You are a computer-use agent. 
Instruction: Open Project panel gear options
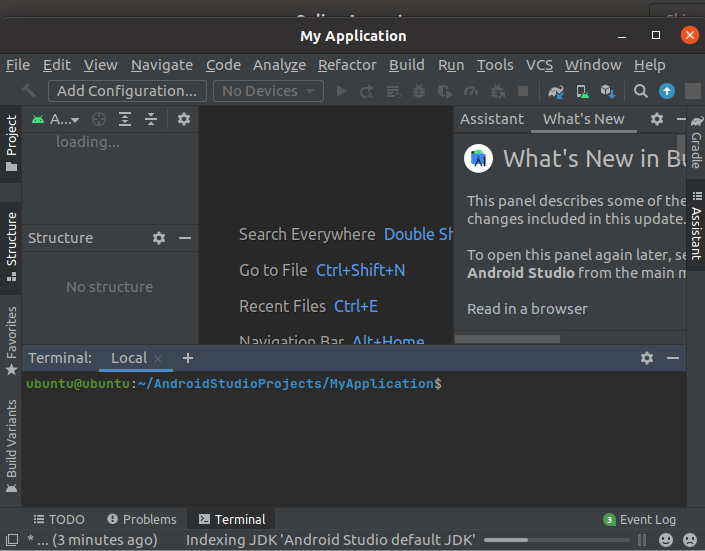click(x=183, y=119)
